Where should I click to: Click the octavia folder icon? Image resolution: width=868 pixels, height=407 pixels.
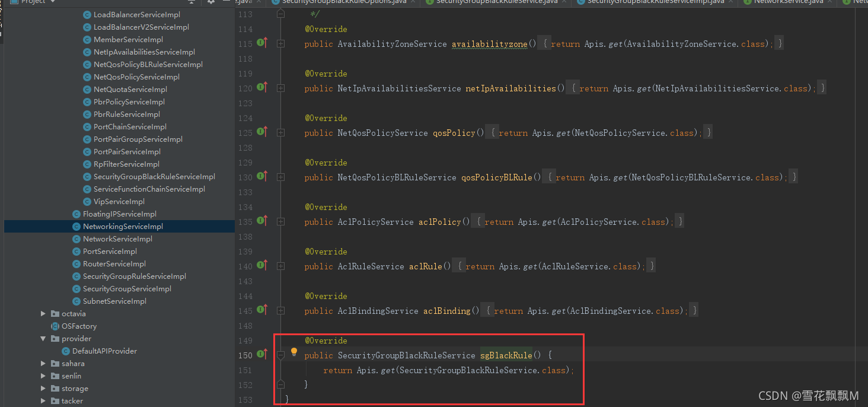pos(55,314)
